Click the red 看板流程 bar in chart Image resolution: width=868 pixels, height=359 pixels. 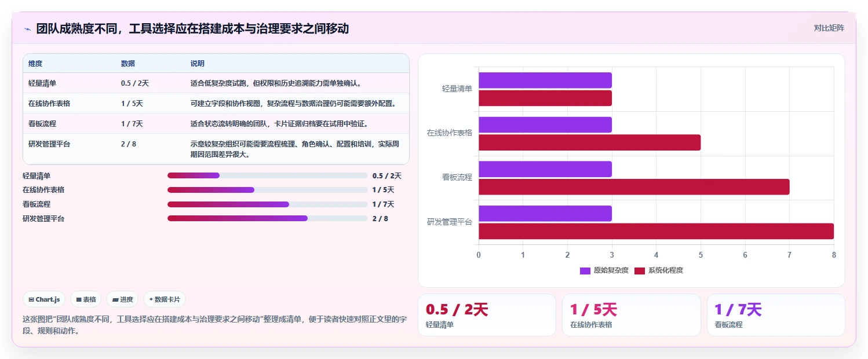pyautogui.click(x=634, y=187)
